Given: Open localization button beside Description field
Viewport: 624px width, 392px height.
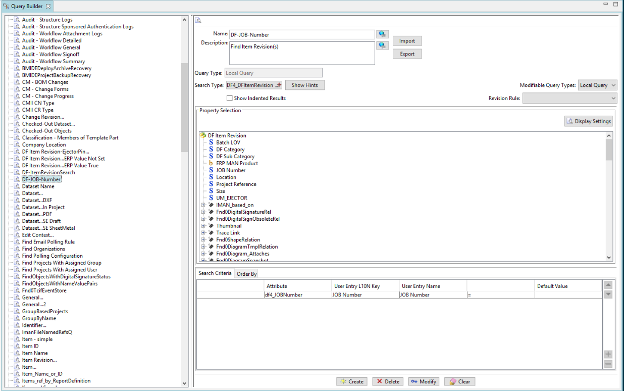Looking at the screenshot, I should pyautogui.click(x=382, y=45).
